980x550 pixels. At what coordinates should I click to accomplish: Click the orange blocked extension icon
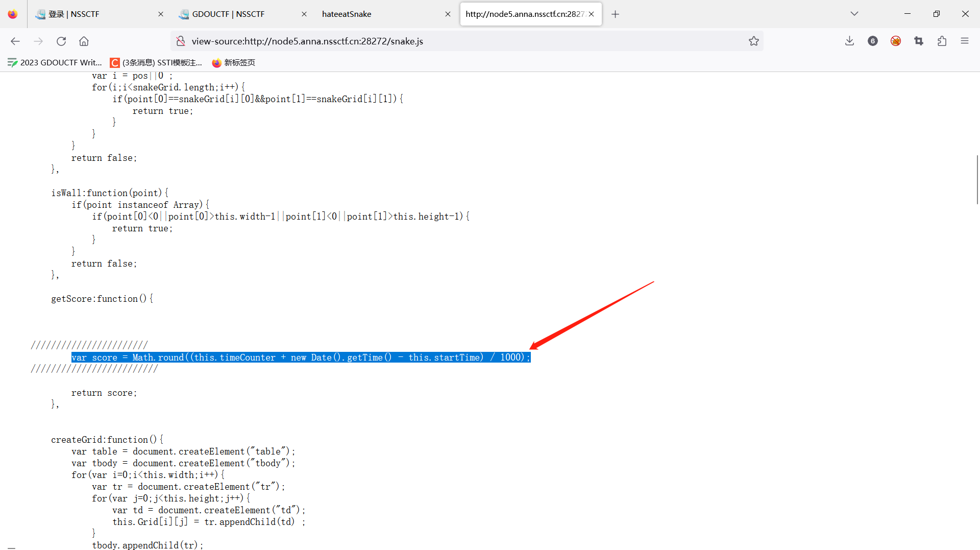896,41
